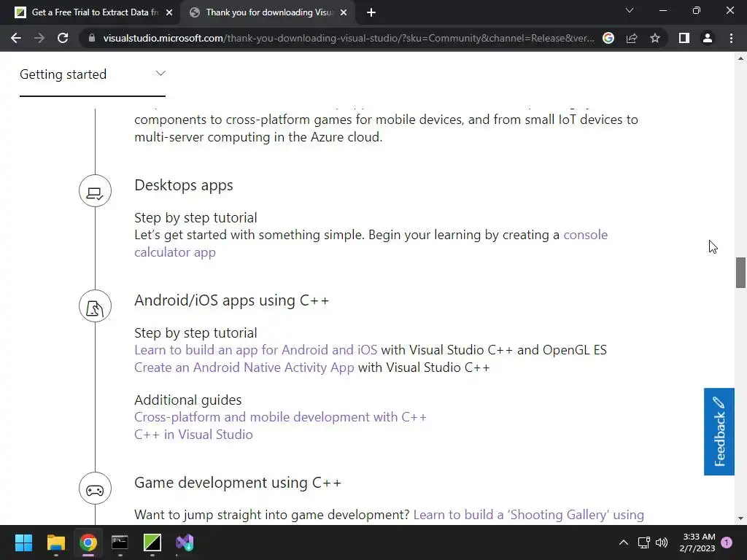Screen dimensions: 747x560
Task: Open File Explorer from taskbar
Action: pyautogui.click(x=55, y=542)
